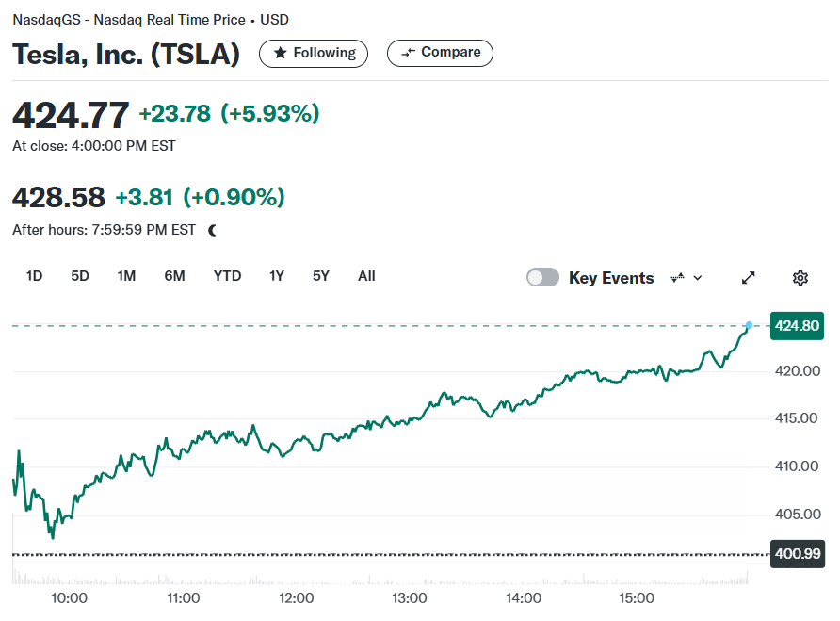The image size is (840, 621).
Task: Open the Compare button
Action: [x=440, y=53]
